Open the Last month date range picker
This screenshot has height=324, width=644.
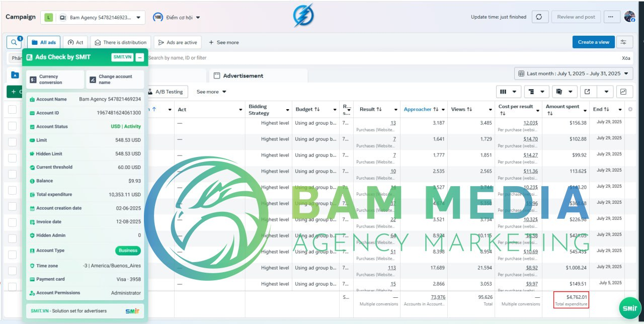pos(574,73)
